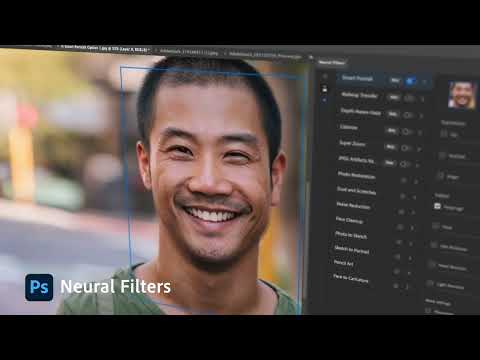Screen dimensions: 480x360
Task: Check the Gaze checkbox
Action: [436, 226]
